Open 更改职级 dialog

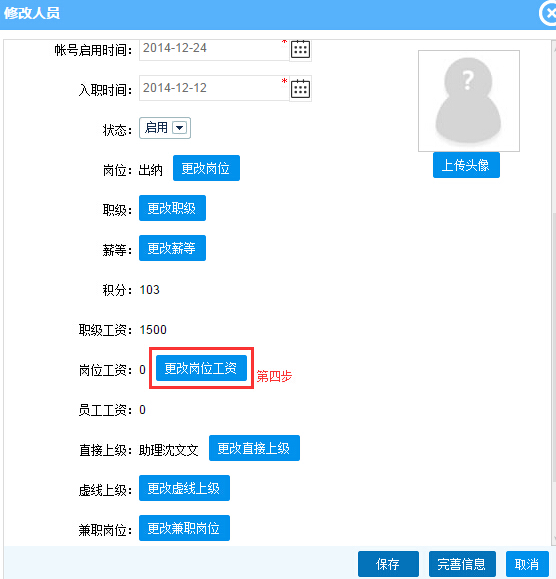point(172,208)
